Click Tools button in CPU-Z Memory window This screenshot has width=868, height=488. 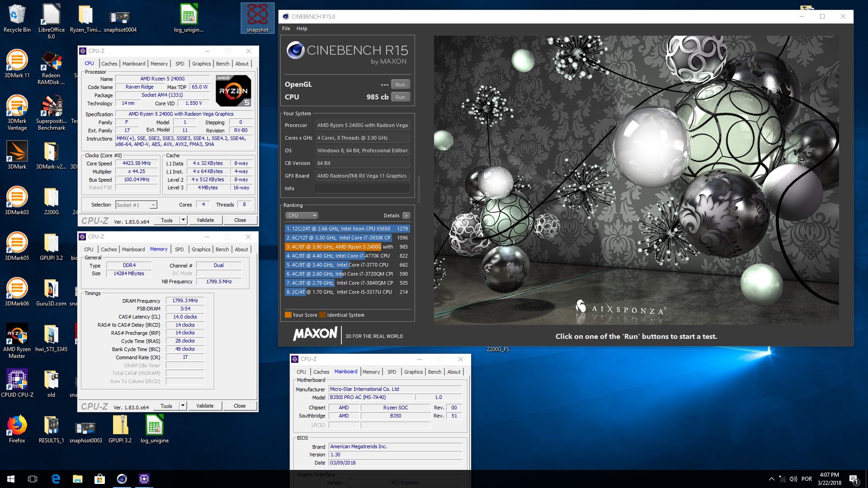(x=166, y=406)
